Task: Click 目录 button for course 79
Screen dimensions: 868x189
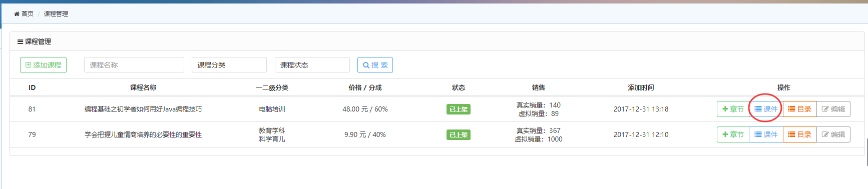Action: tap(799, 134)
